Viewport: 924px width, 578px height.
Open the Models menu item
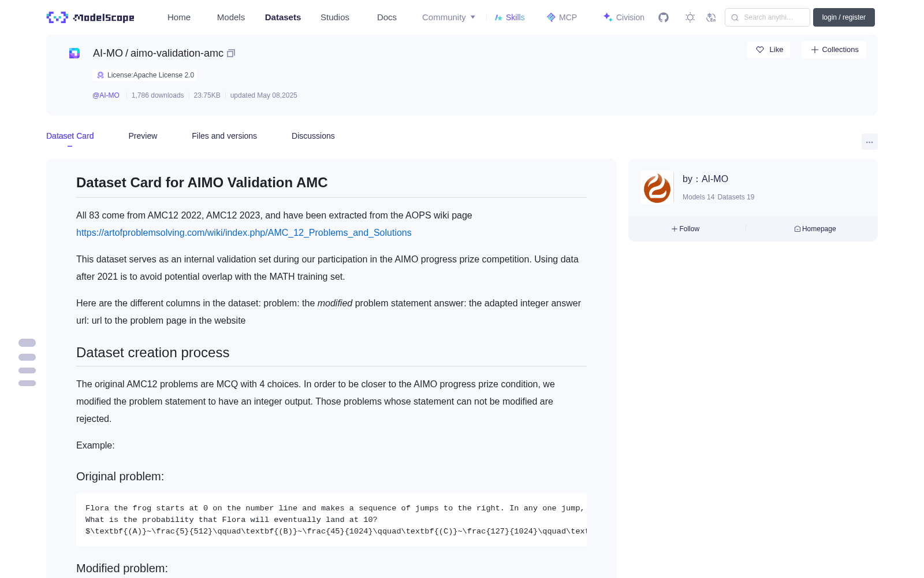(231, 17)
